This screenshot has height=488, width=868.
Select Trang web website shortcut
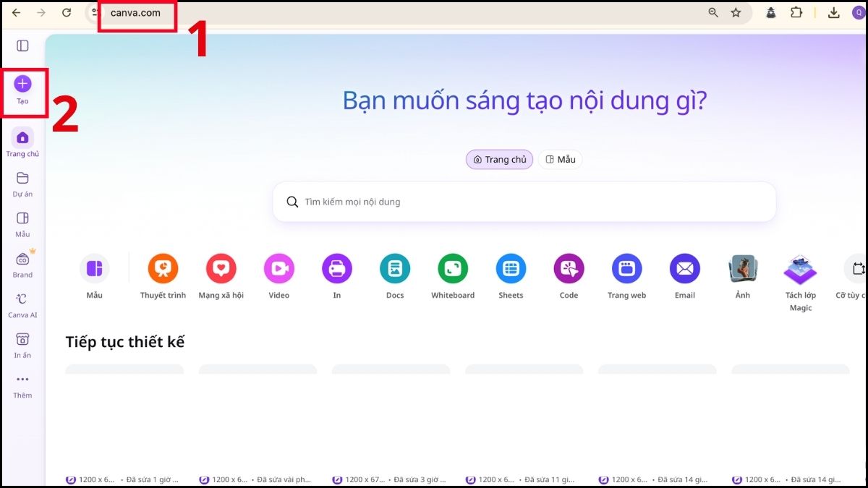626,275
